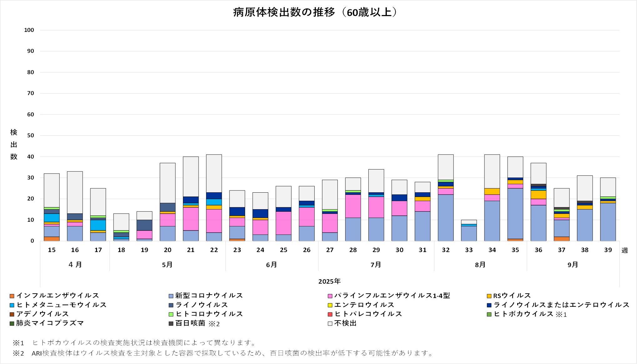Screen dimensions: 637x364
Task: Click the 不検出 legend swatch
Action: pos(330,323)
